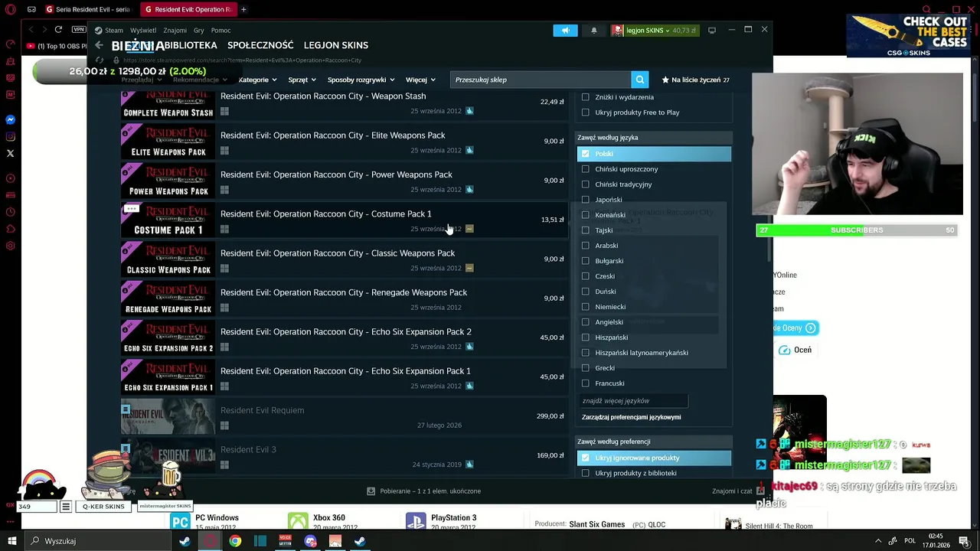
Task: Open X (Twitter) in the browser sidebar
Action: [x=11, y=153]
